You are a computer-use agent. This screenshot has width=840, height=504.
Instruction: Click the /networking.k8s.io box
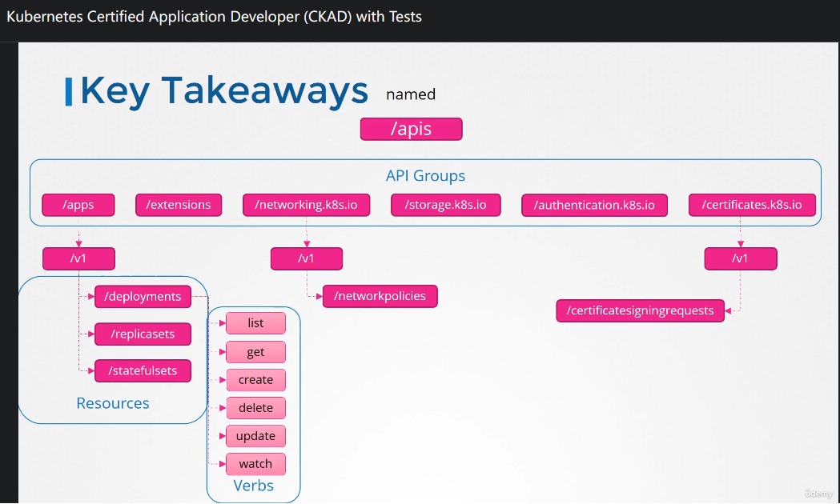(x=306, y=205)
